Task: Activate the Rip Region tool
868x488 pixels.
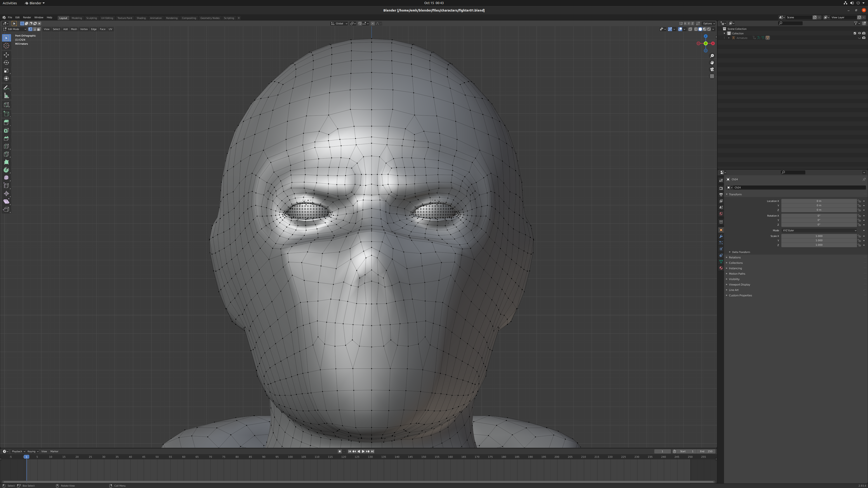Action: click(6, 209)
